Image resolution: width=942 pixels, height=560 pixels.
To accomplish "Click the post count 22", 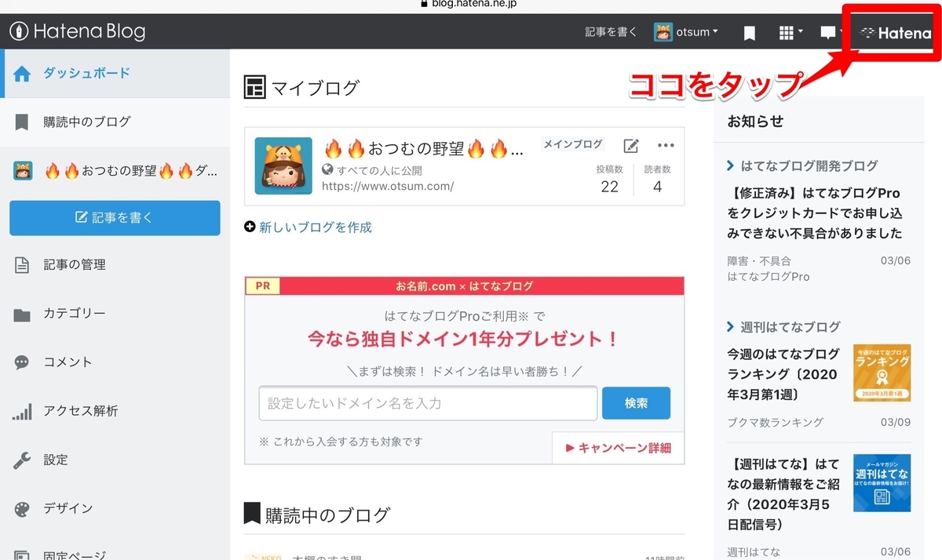I will click(610, 187).
